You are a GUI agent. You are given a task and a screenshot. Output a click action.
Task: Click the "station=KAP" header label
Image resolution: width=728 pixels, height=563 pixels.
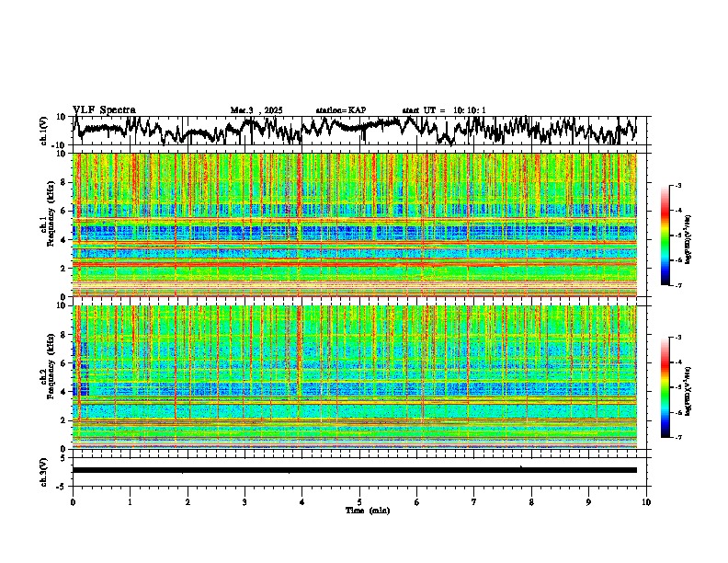click(x=341, y=110)
